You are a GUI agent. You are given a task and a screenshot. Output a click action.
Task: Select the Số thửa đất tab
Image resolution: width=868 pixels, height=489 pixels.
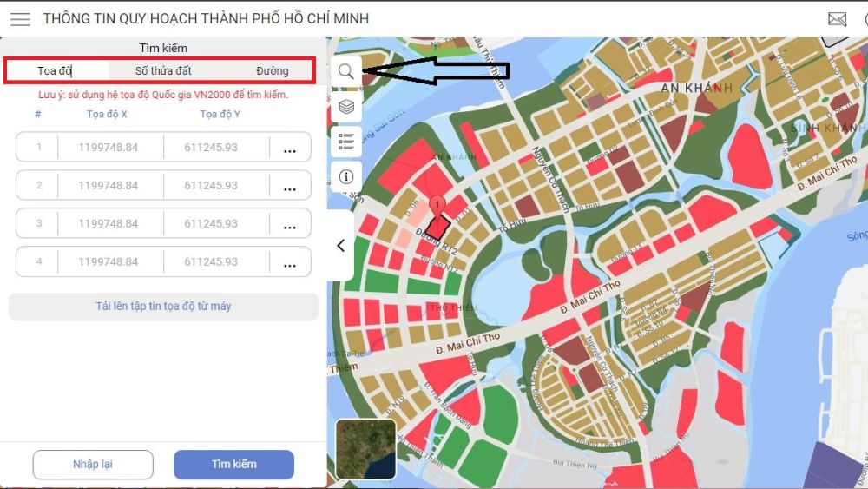click(163, 71)
